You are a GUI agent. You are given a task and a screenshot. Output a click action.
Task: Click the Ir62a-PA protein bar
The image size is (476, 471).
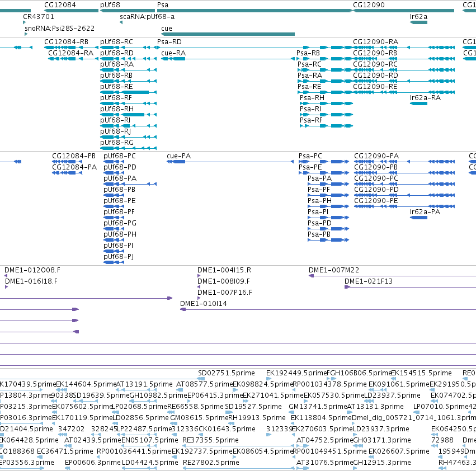point(418,218)
